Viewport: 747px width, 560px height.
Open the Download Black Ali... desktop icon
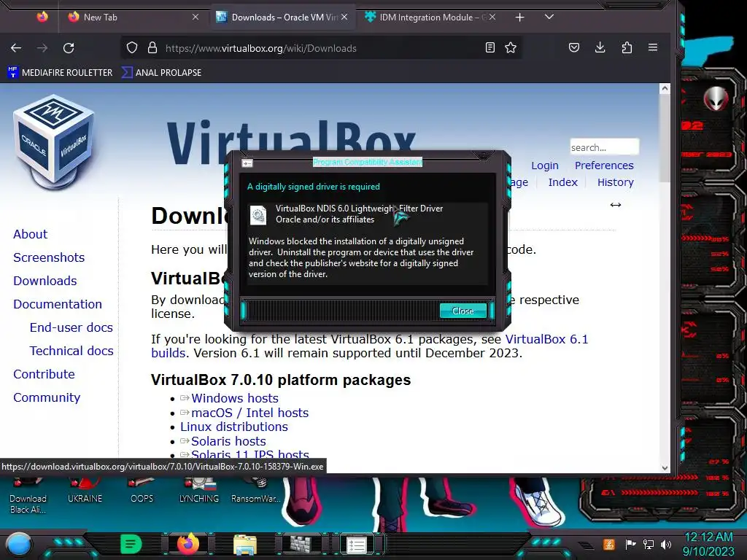click(28, 497)
